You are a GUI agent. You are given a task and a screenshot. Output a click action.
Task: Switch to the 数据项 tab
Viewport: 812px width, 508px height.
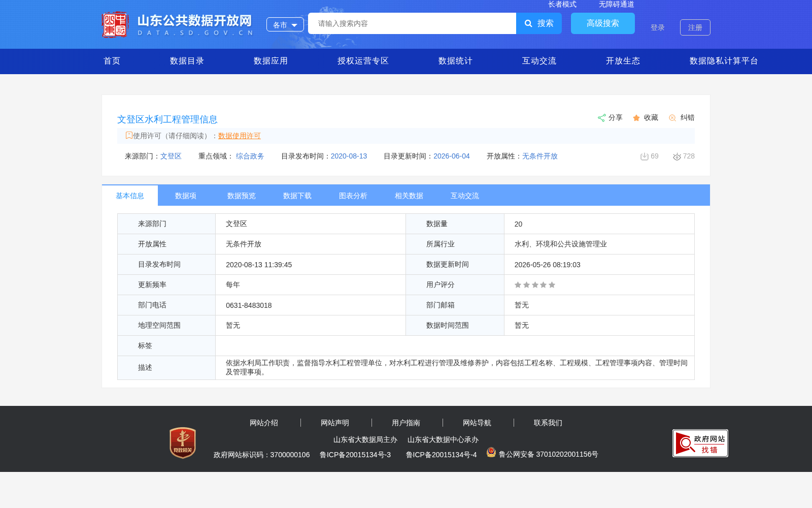click(186, 196)
